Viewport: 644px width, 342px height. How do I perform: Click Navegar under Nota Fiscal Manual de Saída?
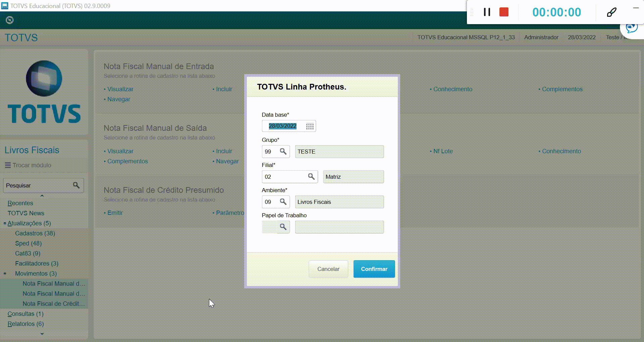[x=227, y=161]
